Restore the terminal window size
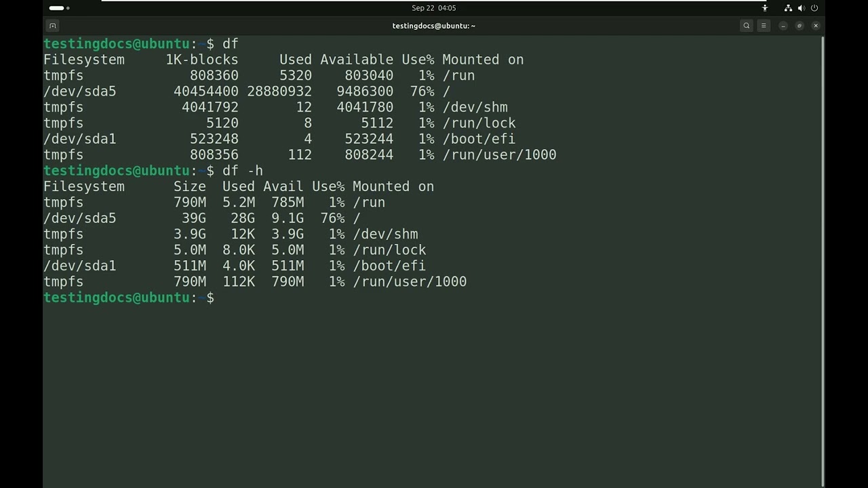 (800, 26)
